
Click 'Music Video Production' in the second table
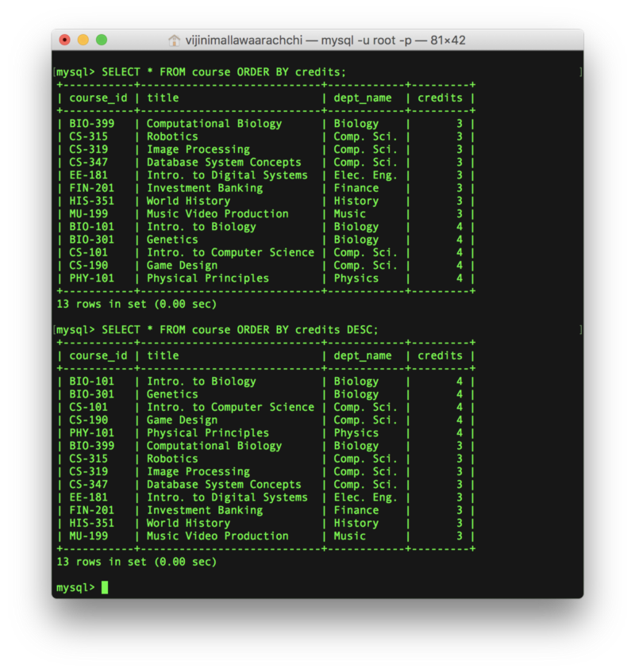pyautogui.click(x=217, y=536)
